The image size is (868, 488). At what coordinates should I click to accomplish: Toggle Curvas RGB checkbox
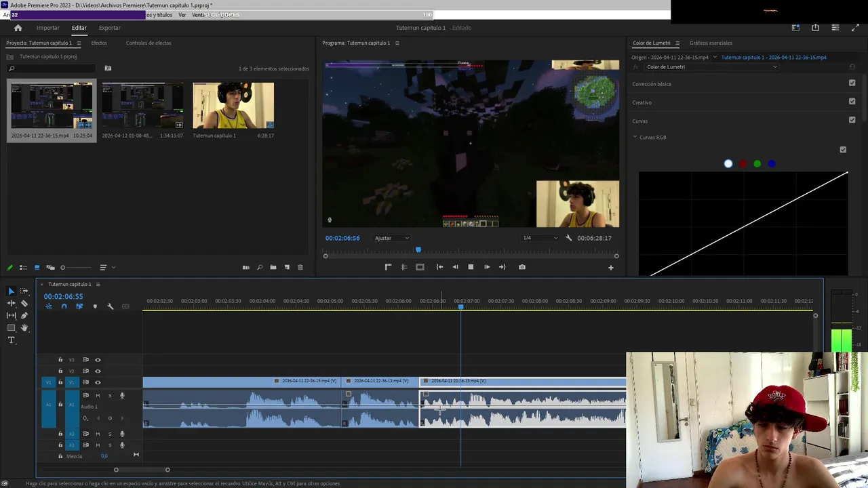843,150
